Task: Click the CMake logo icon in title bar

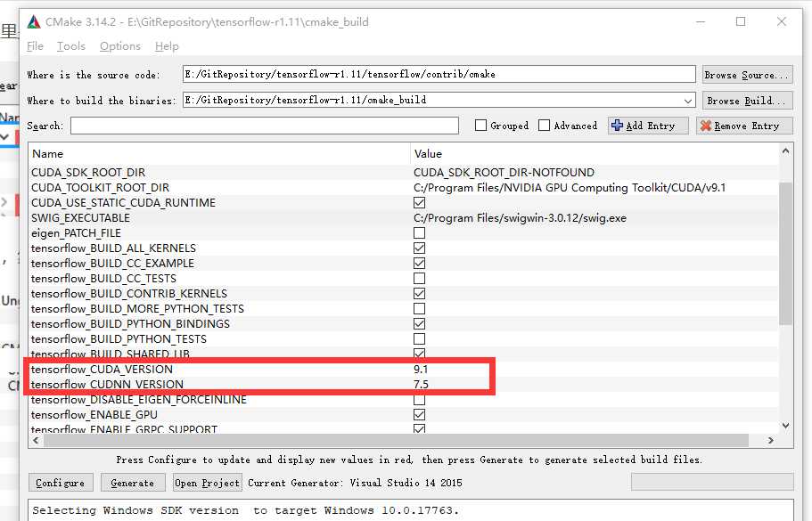Action: coord(34,21)
